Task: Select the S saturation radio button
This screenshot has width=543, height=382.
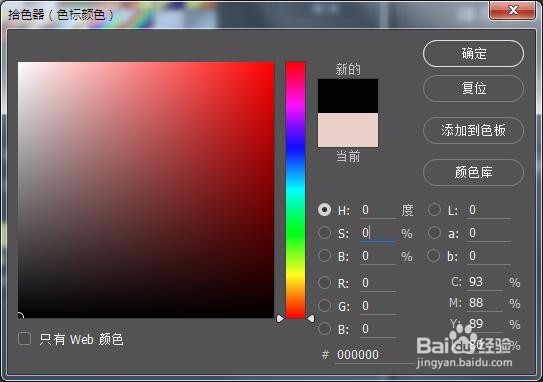Action: (324, 233)
